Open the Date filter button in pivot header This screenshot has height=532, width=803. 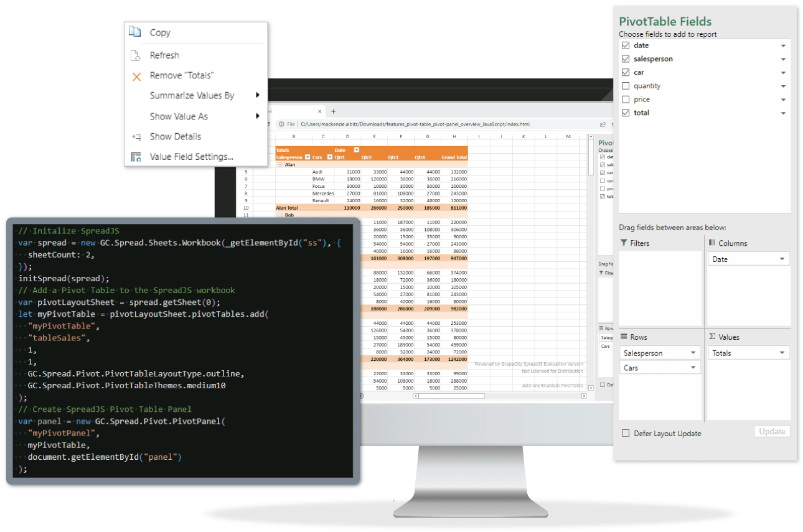[356, 150]
